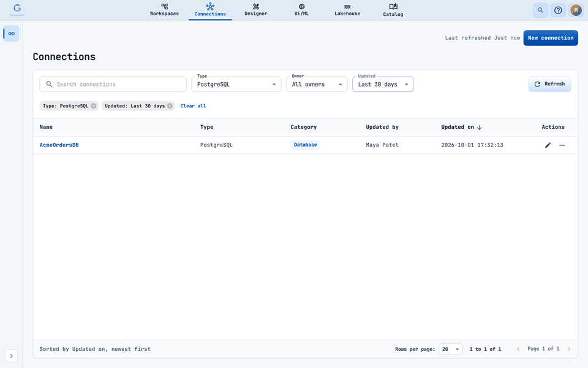Click the New connection button
Image resolution: width=588 pixels, height=368 pixels.
click(551, 38)
